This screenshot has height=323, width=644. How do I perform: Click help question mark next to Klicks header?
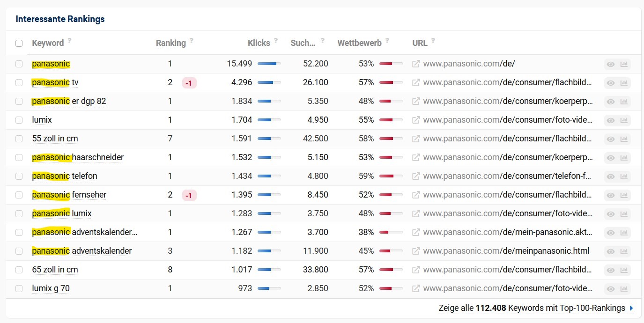(276, 40)
